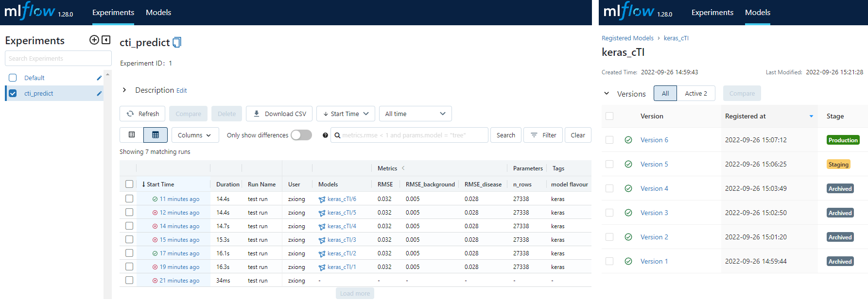
Task: Expand the Description section chevron
Action: tap(124, 90)
